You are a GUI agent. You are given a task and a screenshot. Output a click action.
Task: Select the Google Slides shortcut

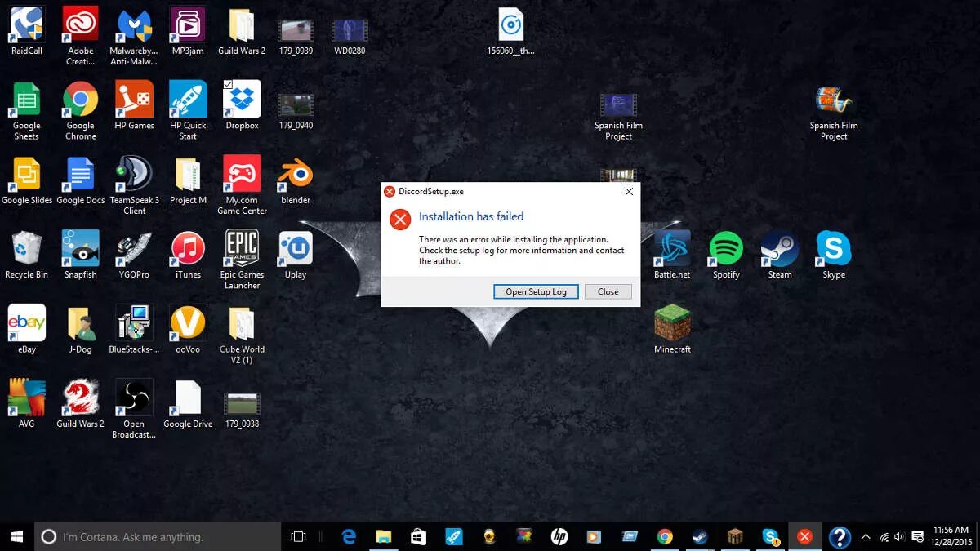[x=27, y=180]
